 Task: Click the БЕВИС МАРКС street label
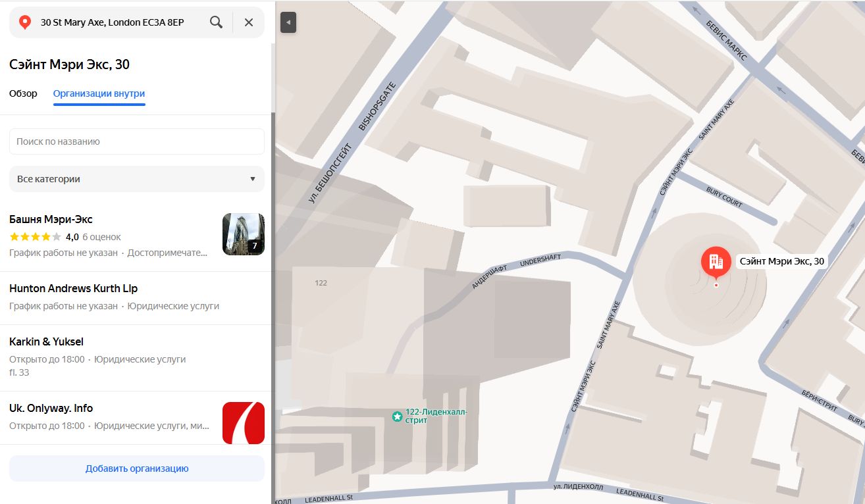click(x=727, y=41)
